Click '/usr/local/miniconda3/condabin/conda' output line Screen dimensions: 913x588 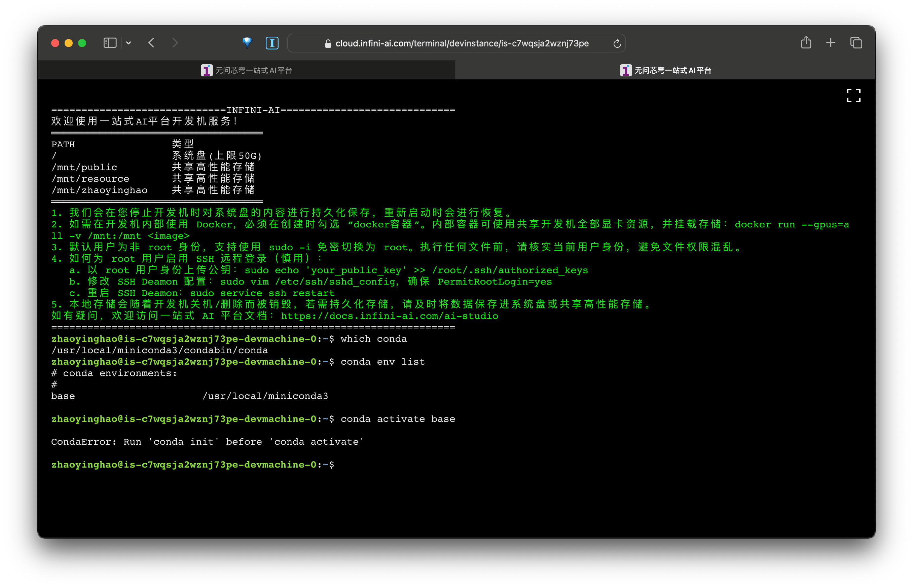pos(159,350)
